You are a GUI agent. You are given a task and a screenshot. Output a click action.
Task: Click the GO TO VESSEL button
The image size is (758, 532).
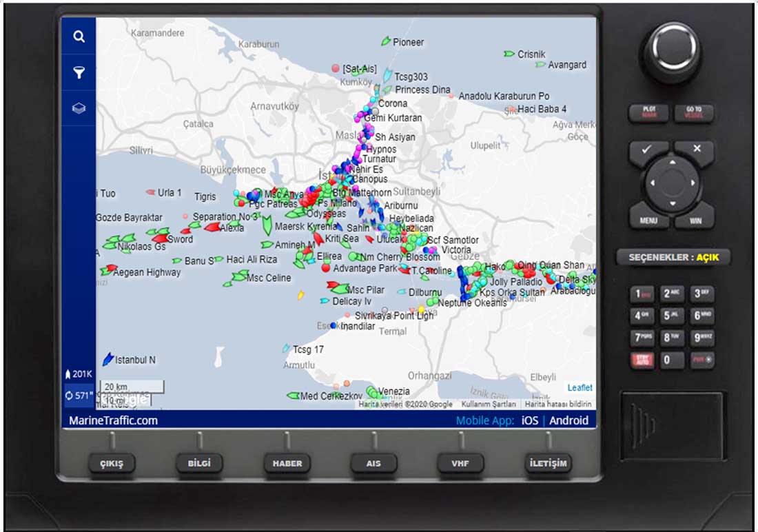694,112
